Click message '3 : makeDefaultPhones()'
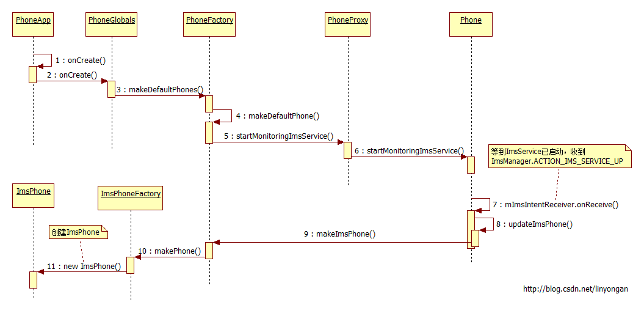 click(160, 90)
